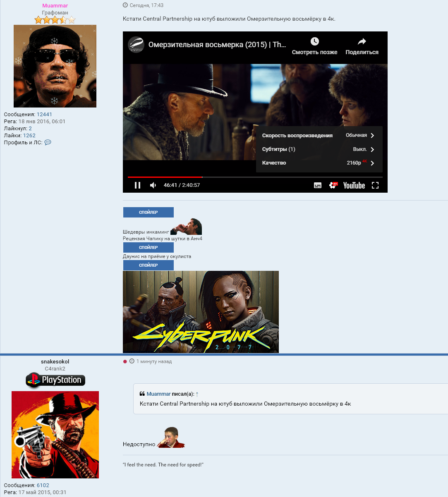
Task: Open Central Partnership channel avatar
Action: click(x=136, y=45)
